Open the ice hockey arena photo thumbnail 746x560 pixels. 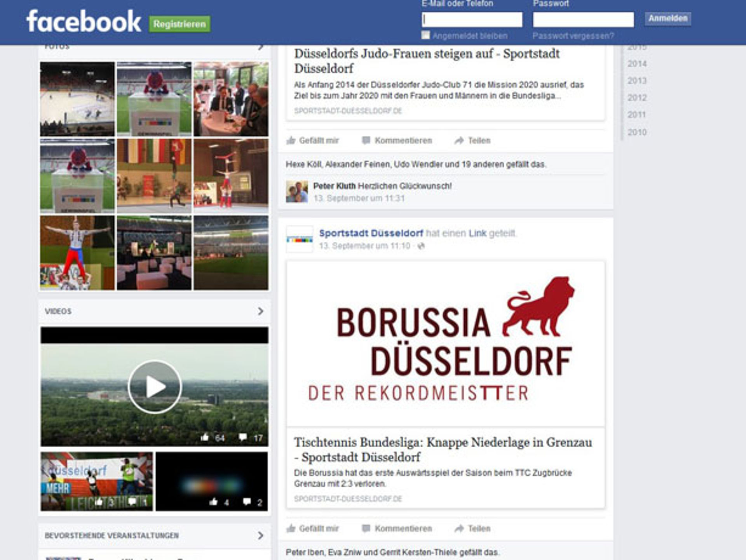pos(77,99)
